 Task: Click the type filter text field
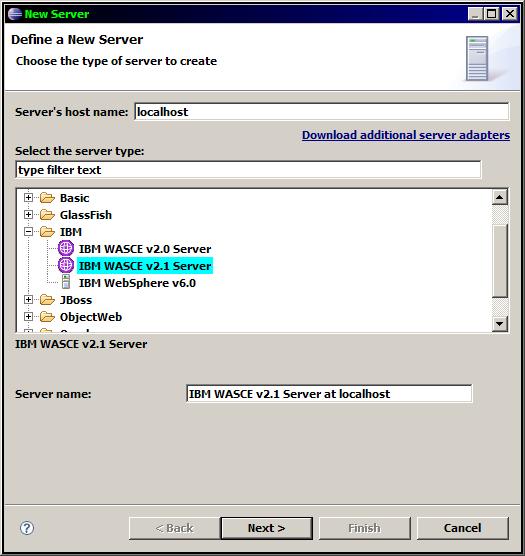pos(248,170)
